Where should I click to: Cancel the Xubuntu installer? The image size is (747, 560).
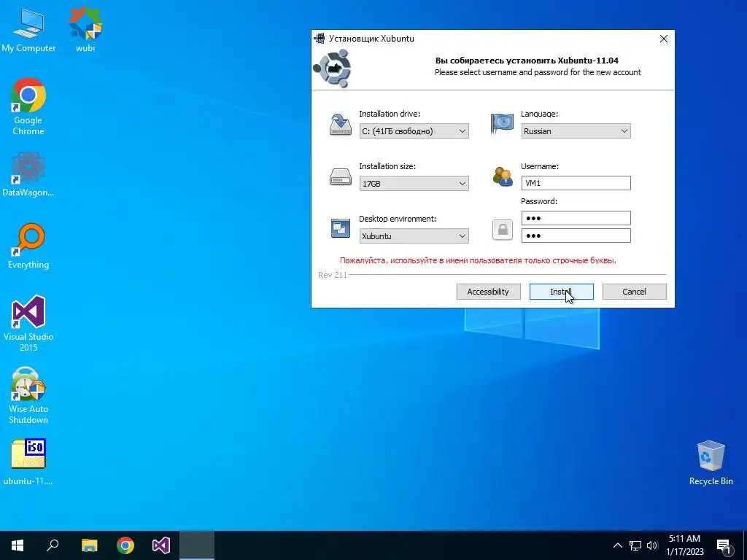634,292
